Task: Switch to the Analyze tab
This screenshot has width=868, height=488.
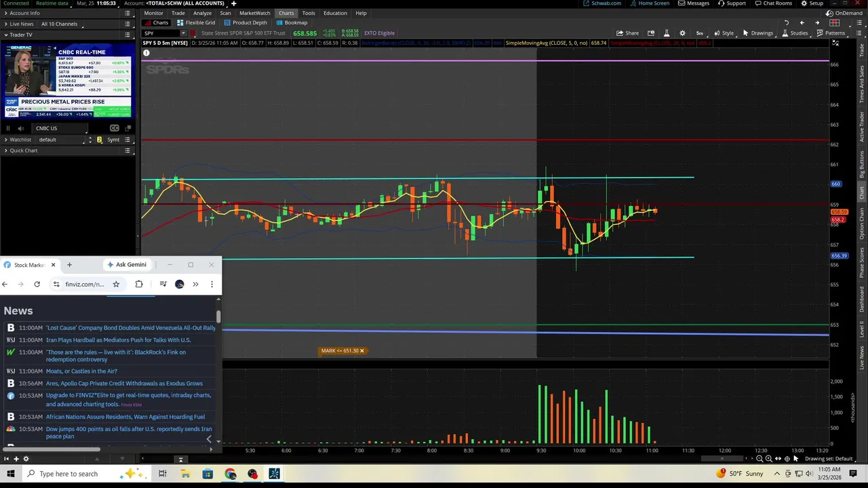Action: pyautogui.click(x=202, y=13)
